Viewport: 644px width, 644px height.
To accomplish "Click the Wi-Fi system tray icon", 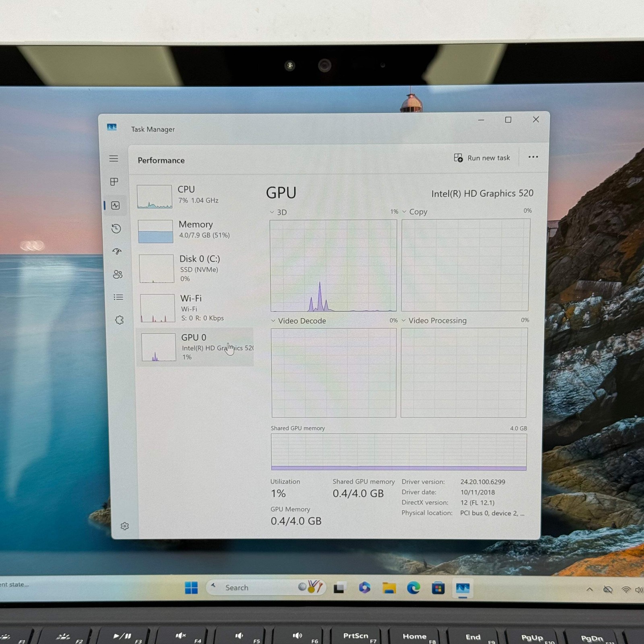I will click(625, 590).
